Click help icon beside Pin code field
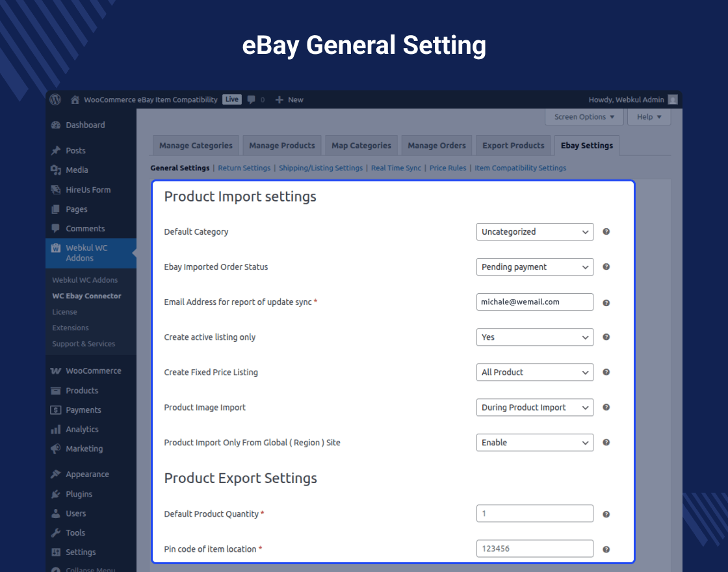 (x=606, y=549)
